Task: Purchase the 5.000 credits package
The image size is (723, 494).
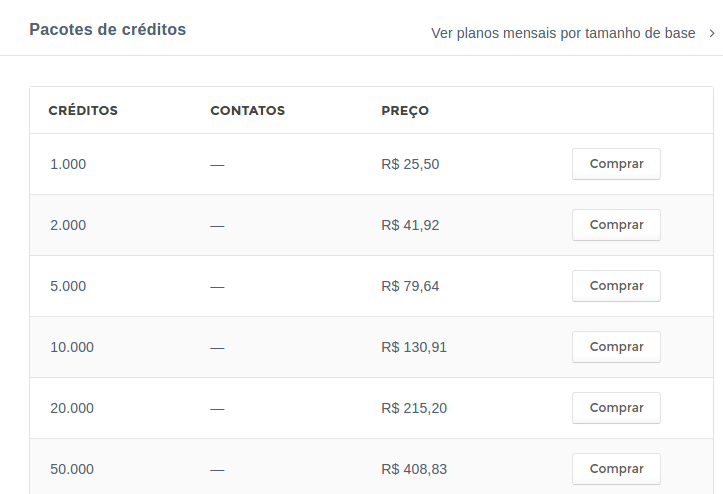Action: pos(616,286)
